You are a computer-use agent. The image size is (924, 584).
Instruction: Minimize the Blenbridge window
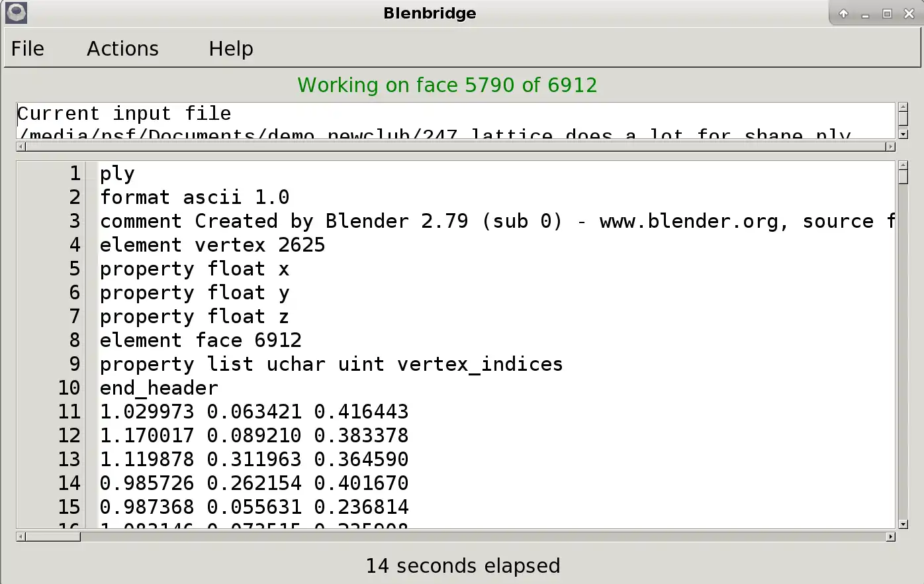(x=865, y=14)
